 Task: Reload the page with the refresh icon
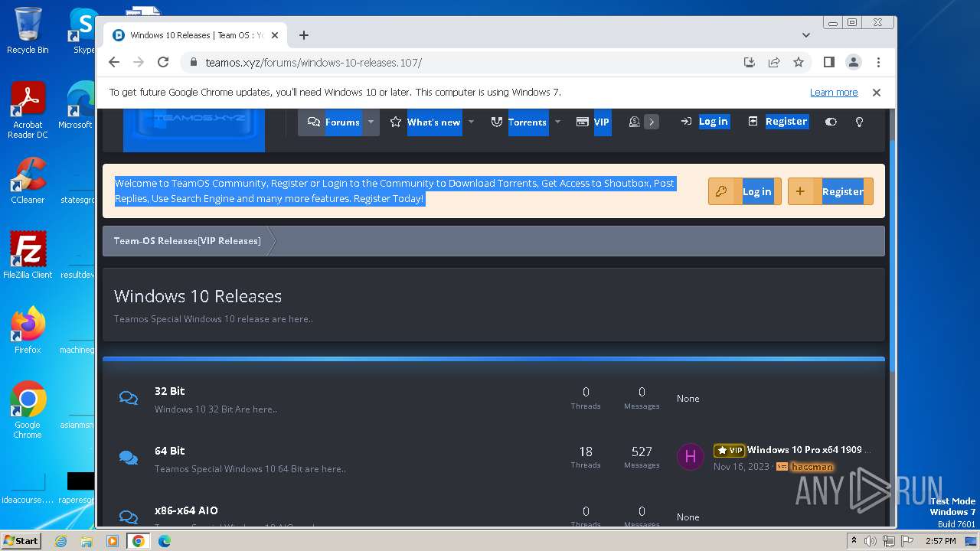pyautogui.click(x=163, y=62)
